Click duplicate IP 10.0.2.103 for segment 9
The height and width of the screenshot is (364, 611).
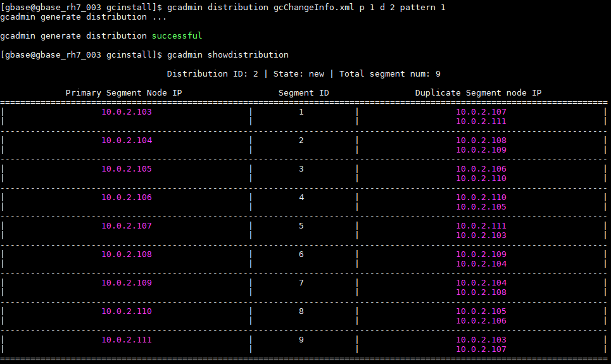pos(481,339)
